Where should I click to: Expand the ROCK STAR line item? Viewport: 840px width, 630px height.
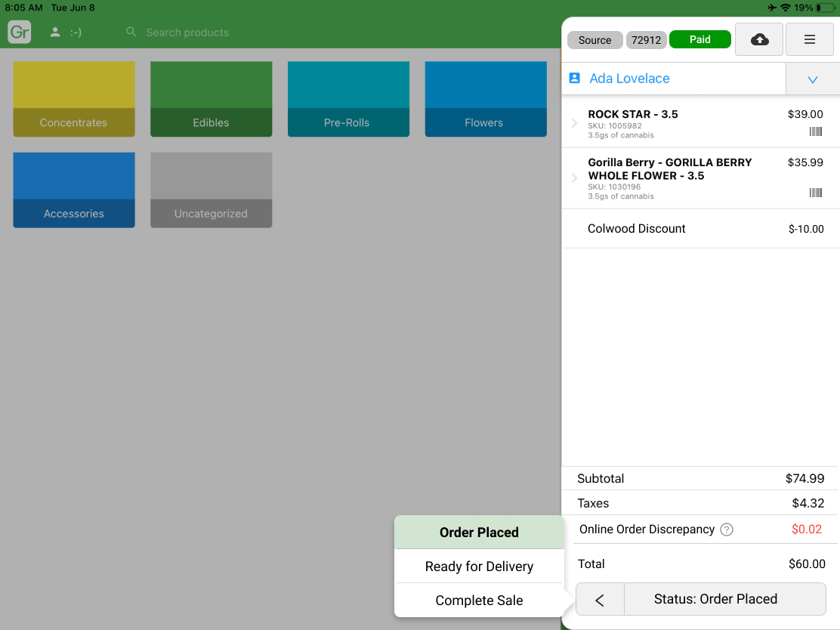(x=574, y=124)
